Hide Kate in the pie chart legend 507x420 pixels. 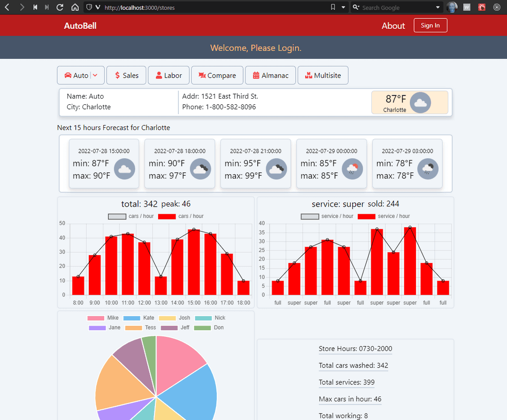pyautogui.click(x=138, y=318)
